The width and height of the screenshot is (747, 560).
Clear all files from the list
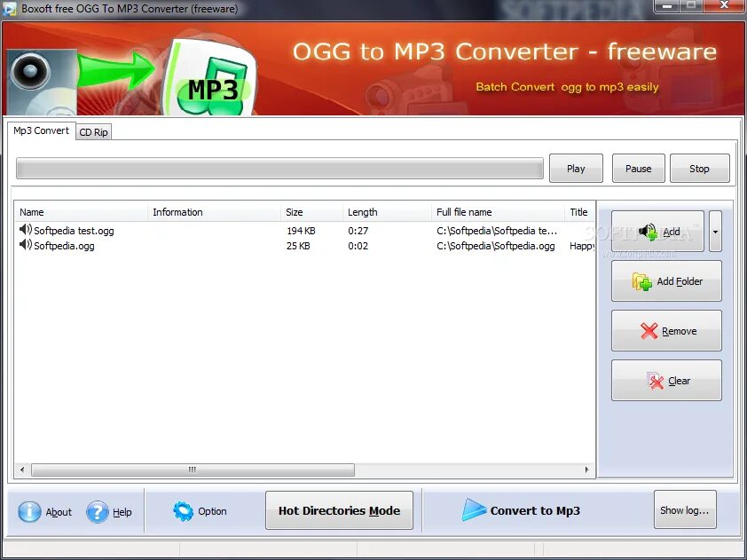(x=666, y=381)
